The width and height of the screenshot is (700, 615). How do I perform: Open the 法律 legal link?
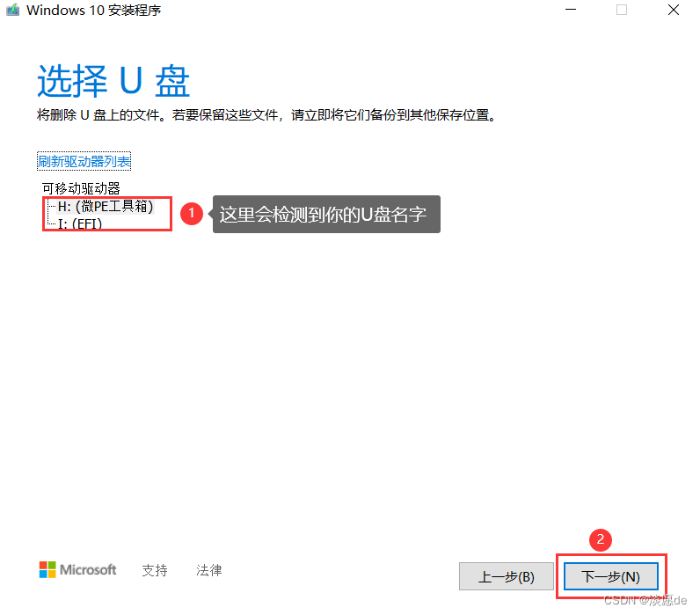[x=209, y=570]
